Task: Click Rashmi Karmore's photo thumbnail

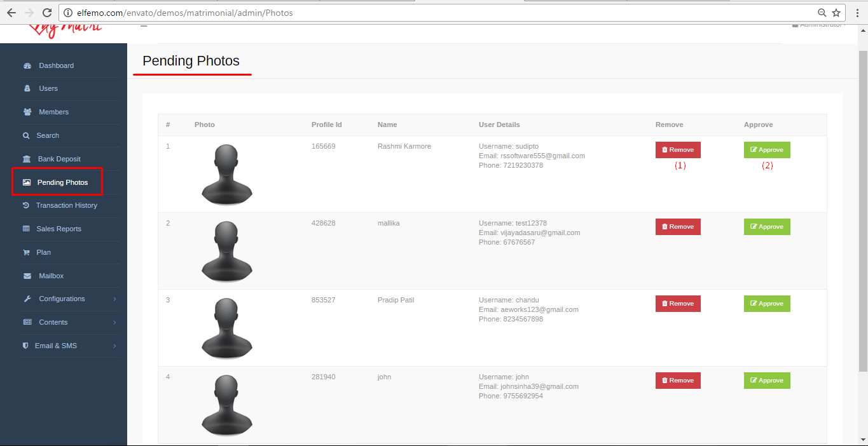Action: [227, 175]
